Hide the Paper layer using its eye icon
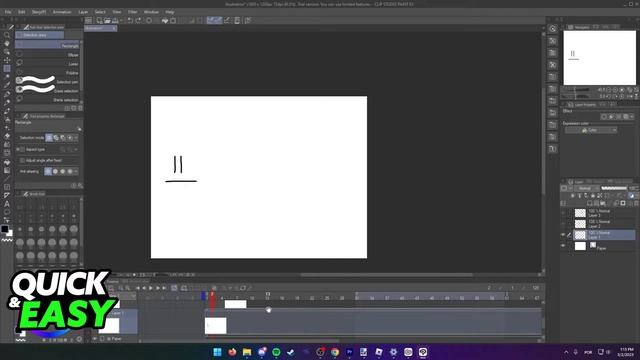640x360 pixels. coord(563,246)
